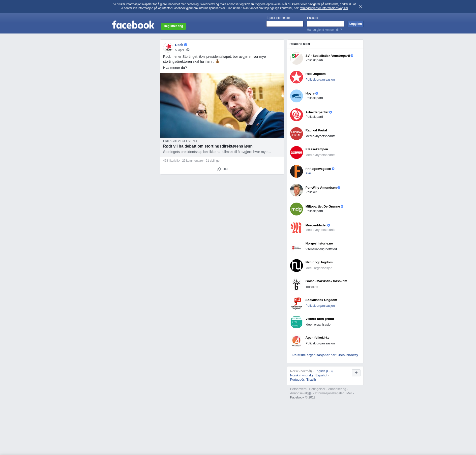Open Klassekampen page name

click(317, 149)
